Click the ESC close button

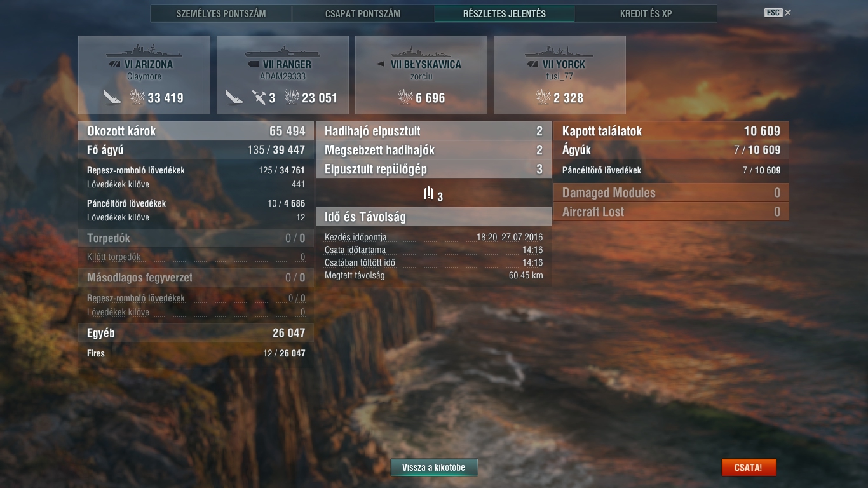click(x=778, y=13)
